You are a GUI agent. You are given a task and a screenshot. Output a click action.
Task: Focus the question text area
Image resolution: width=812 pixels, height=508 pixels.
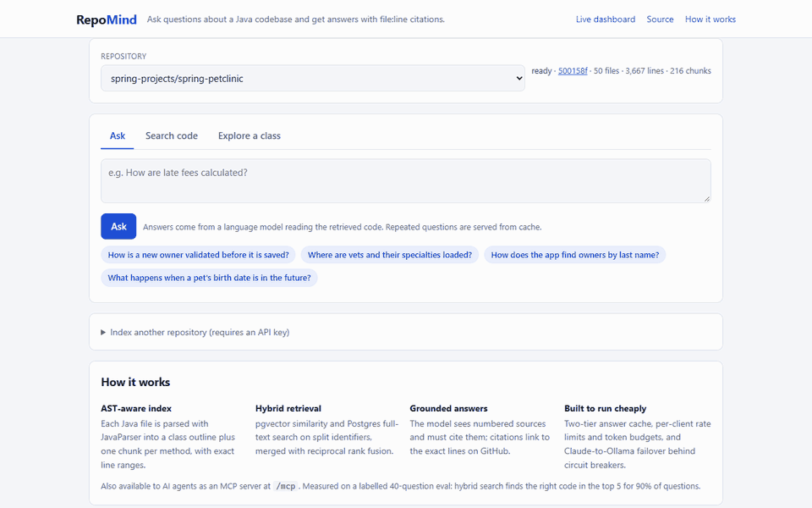405,181
